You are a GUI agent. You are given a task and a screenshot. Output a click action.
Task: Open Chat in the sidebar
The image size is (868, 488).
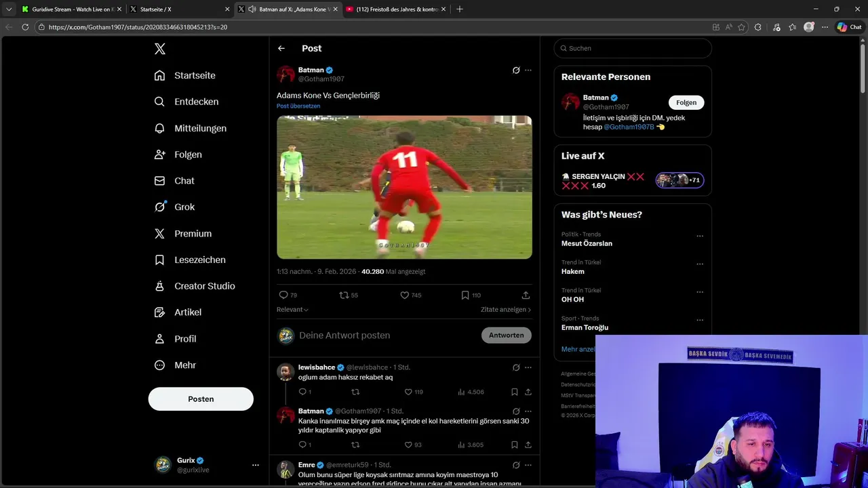point(174,181)
